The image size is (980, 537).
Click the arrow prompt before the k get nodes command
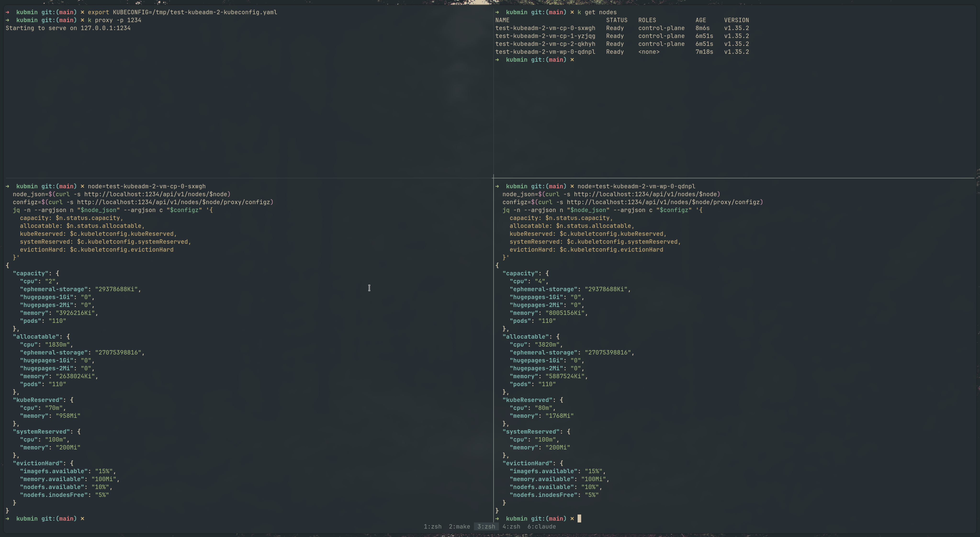coord(497,12)
